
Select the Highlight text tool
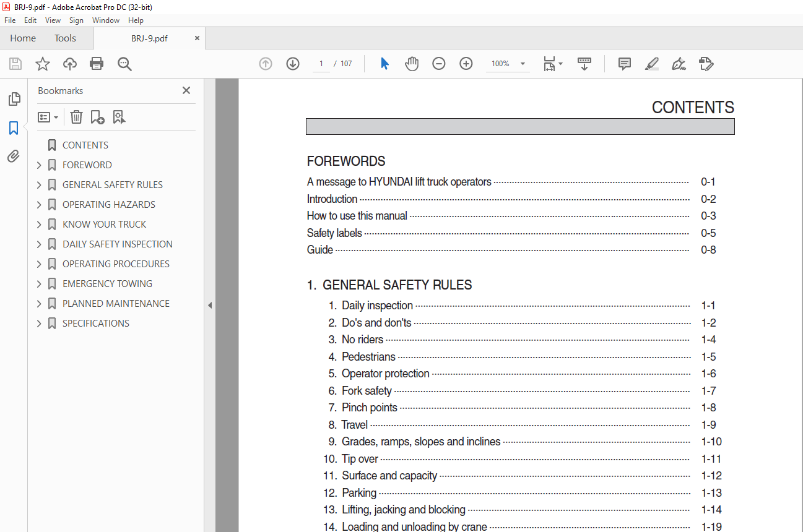(x=651, y=64)
